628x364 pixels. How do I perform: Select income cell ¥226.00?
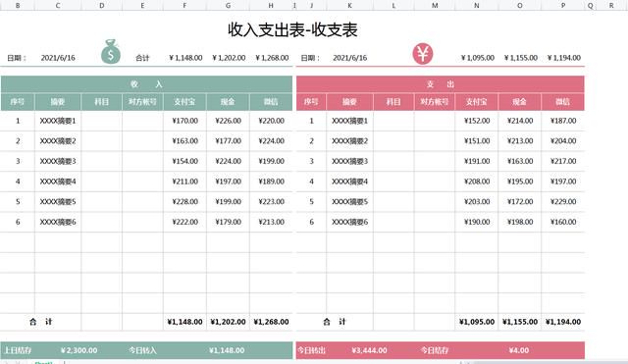(229, 121)
